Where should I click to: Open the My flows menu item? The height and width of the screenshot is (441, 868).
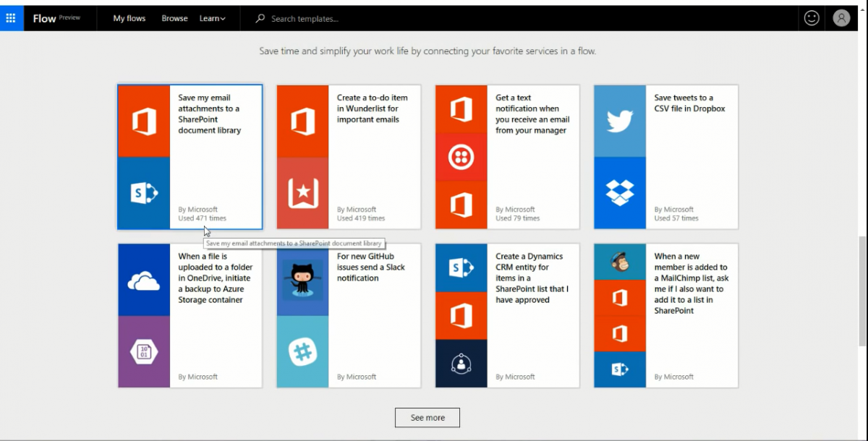(129, 18)
